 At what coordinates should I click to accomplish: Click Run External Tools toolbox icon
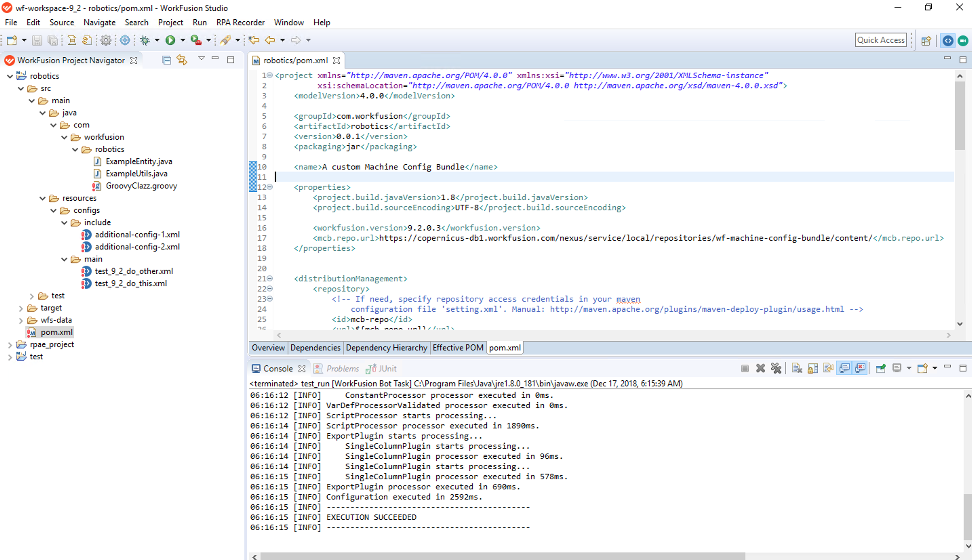coord(196,40)
